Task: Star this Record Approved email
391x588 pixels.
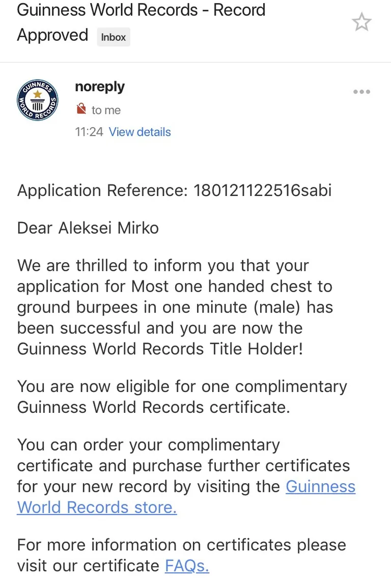Action: pos(362,22)
